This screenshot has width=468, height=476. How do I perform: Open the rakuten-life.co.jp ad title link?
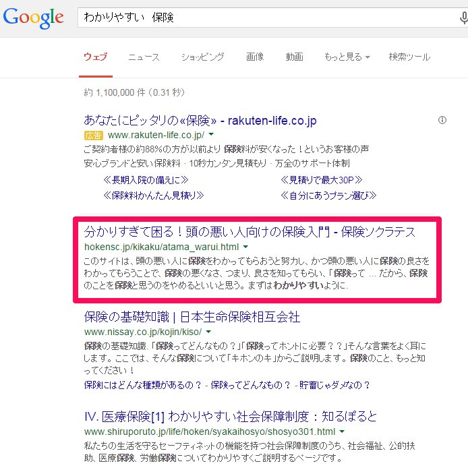[x=200, y=121]
